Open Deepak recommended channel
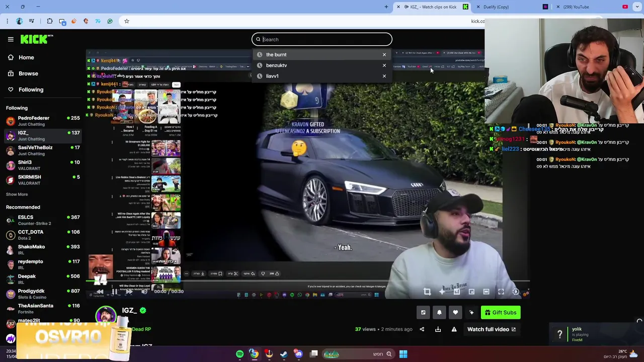The height and width of the screenshot is (362, 644). click(42, 279)
